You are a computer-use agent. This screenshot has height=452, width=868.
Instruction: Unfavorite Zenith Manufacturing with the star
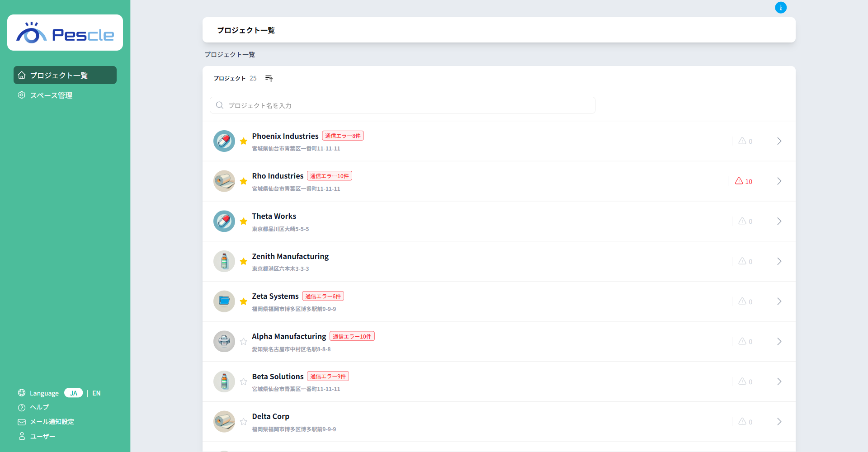click(x=243, y=261)
